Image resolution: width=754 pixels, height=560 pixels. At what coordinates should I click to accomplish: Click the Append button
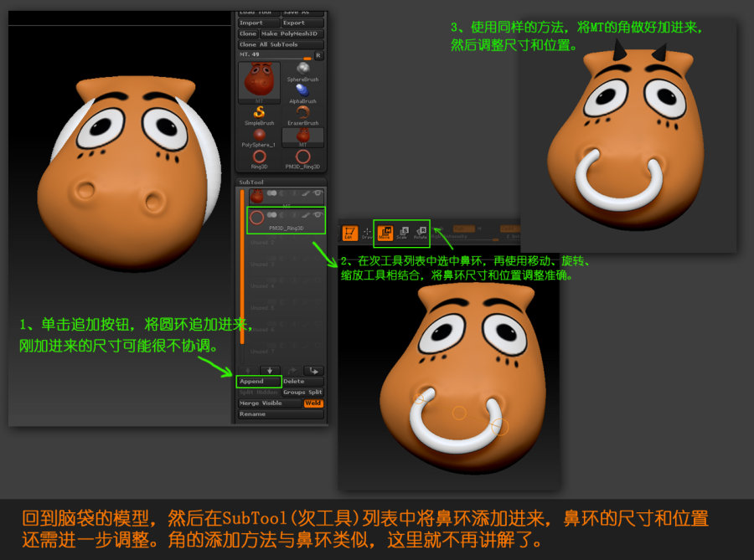pos(259,382)
